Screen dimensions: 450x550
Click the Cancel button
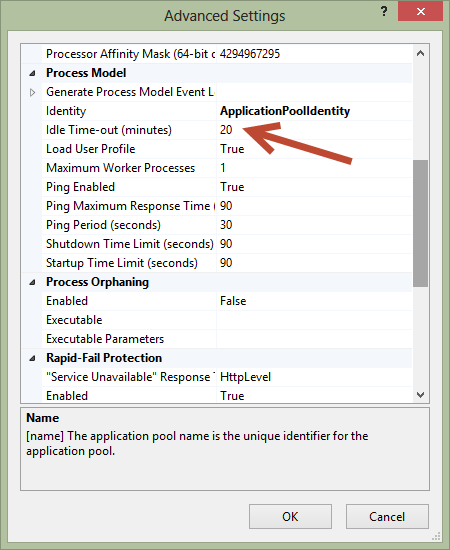387,516
